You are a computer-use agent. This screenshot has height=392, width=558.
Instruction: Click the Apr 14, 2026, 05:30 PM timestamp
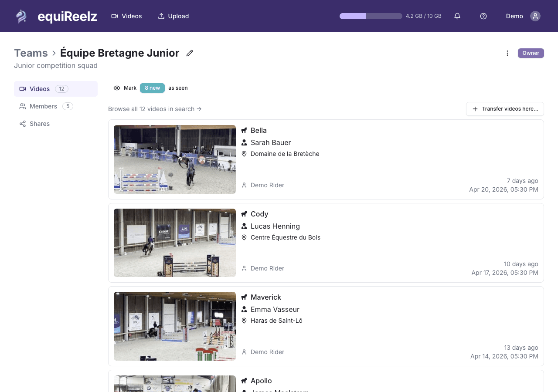[x=504, y=356]
